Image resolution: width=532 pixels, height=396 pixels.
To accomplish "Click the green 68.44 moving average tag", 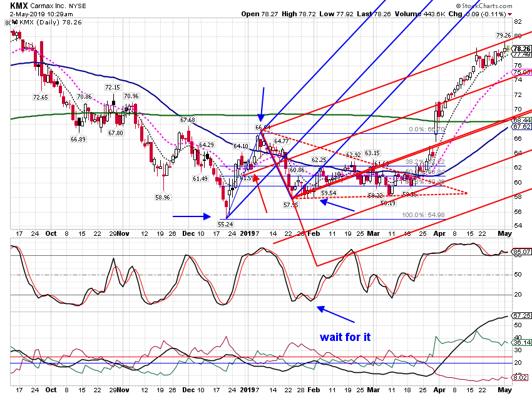I will tap(522, 120).
